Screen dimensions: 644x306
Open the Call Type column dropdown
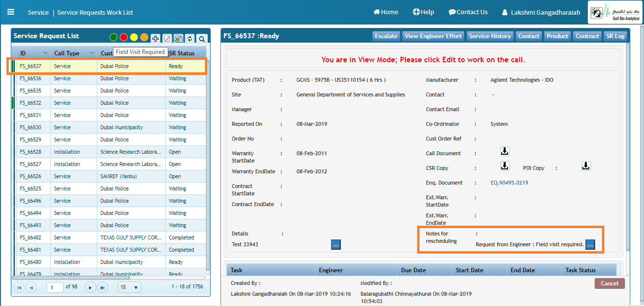[x=91, y=53]
